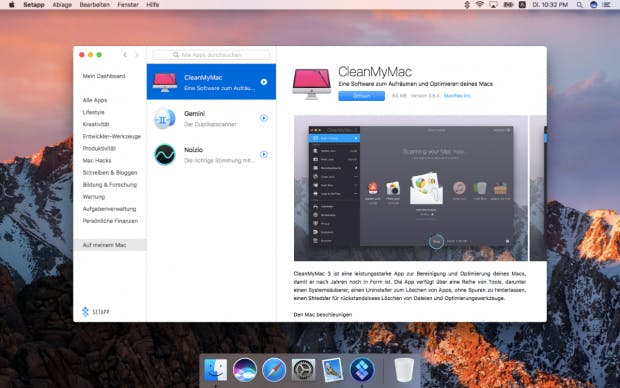The width and height of the screenshot is (620, 388).
Task: Go back with the left chevron
Action: (125, 55)
